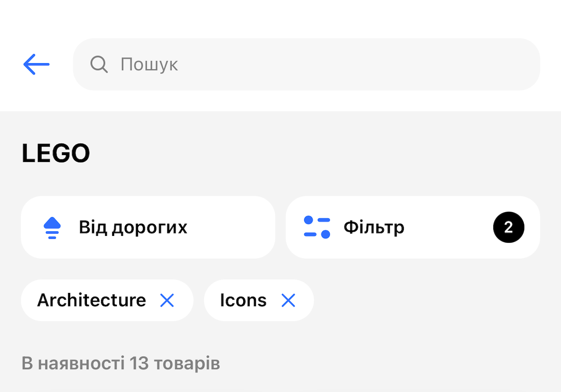The width and height of the screenshot is (561, 392).
Task: Click the В наявності 13 товарів text
Action: tap(121, 363)
